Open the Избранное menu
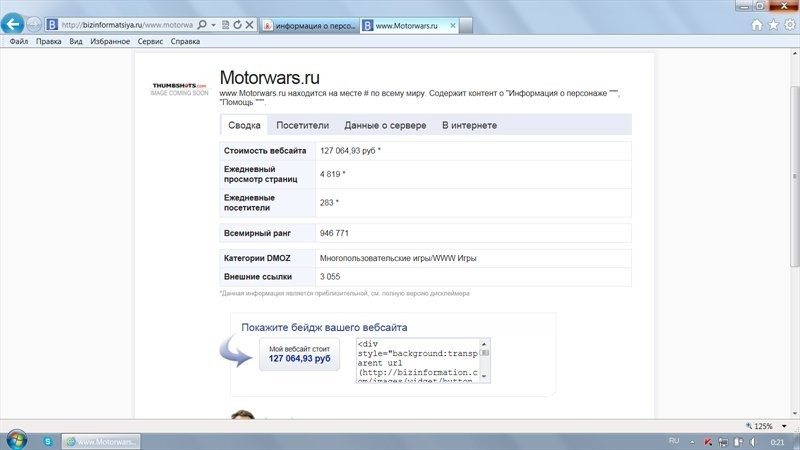This screenshot has height=450, width=800. [110, 41]
